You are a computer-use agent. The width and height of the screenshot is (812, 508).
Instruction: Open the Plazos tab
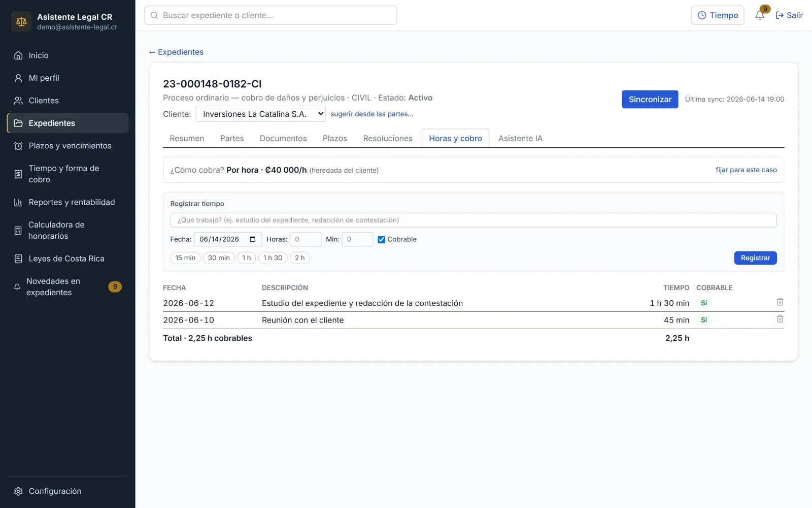335,138
